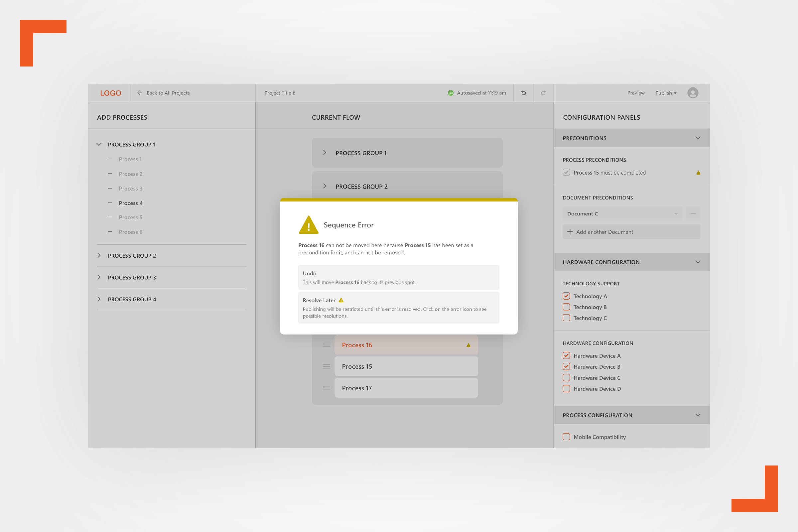Open the Document C dropdown
The image size is (798, 532).
coord(622,214)
